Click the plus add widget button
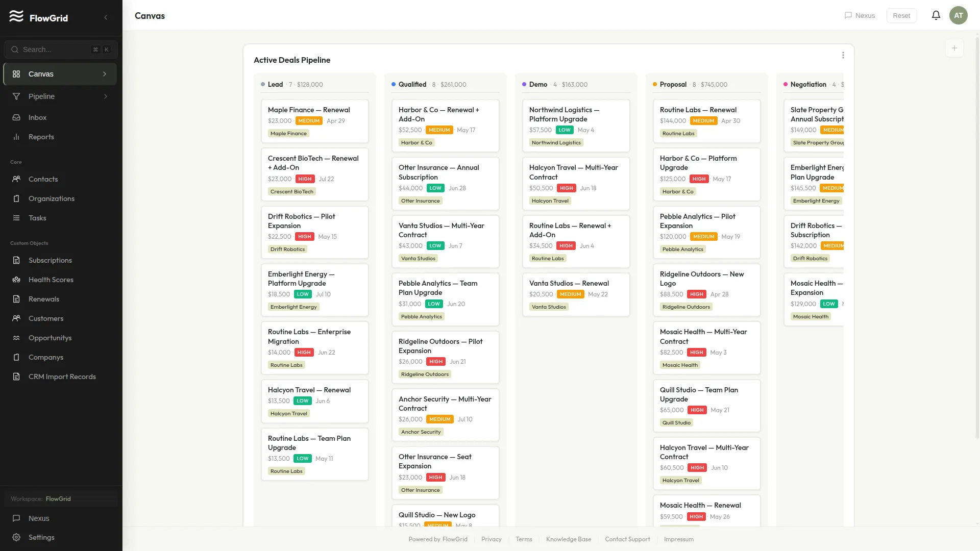This screenshot has height=551, width=980. (x=954, y=48)
